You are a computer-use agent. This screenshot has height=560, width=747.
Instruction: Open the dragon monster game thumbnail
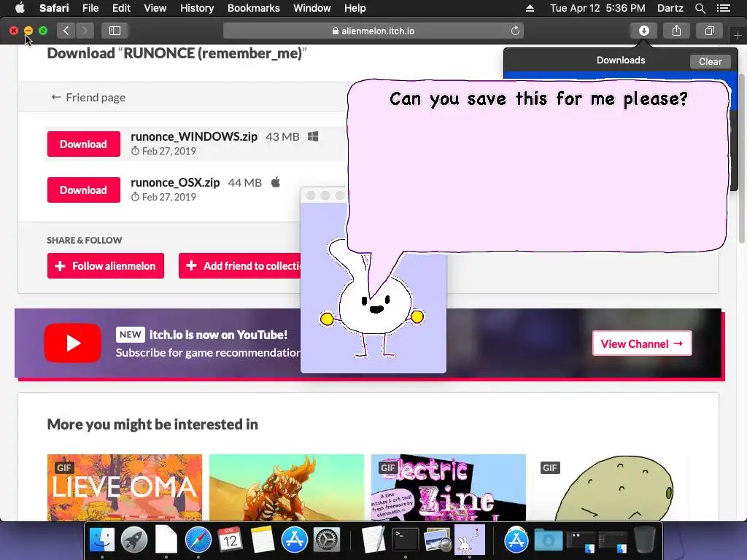pyautogui.click(x=286, y=487)
